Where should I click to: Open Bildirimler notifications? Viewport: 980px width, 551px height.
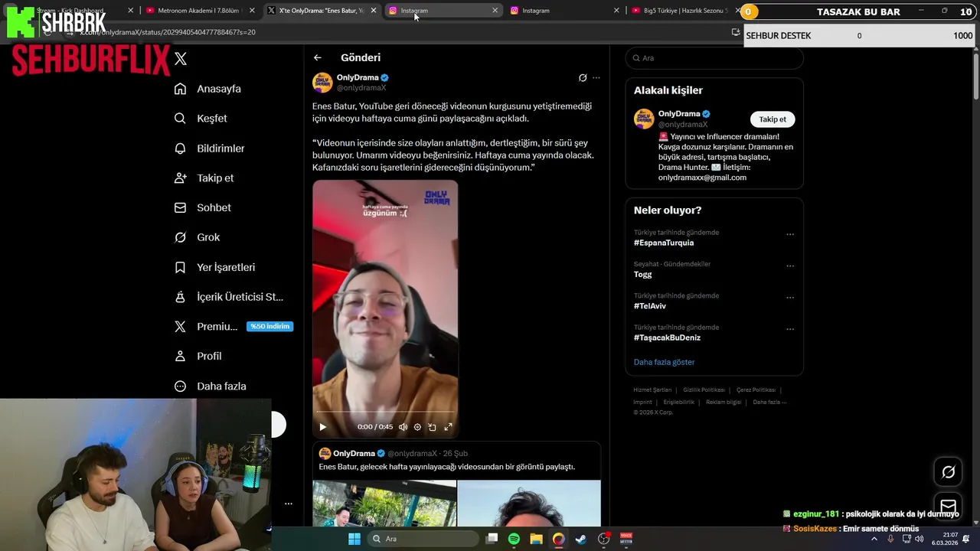tap(210, 148)
